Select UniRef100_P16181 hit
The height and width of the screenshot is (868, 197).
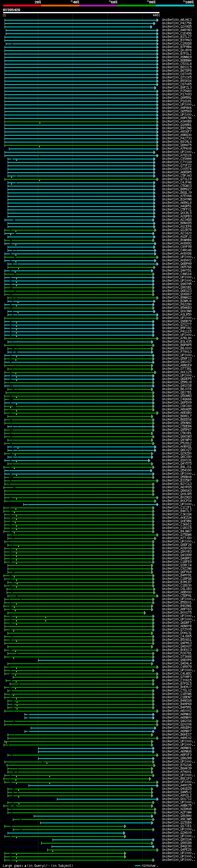coord(177,101)
